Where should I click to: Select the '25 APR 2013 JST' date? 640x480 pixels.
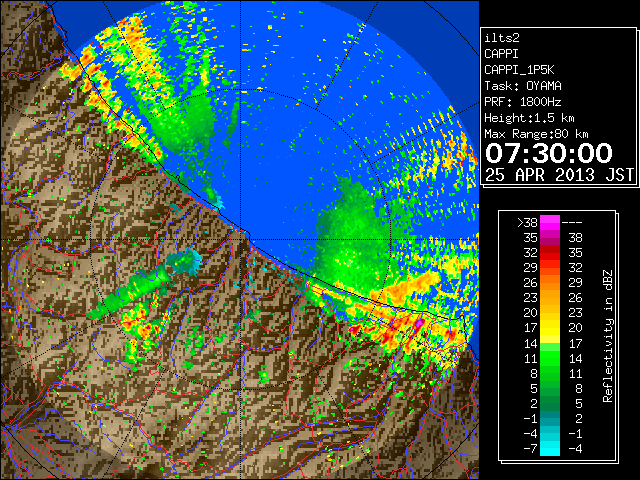559,175
